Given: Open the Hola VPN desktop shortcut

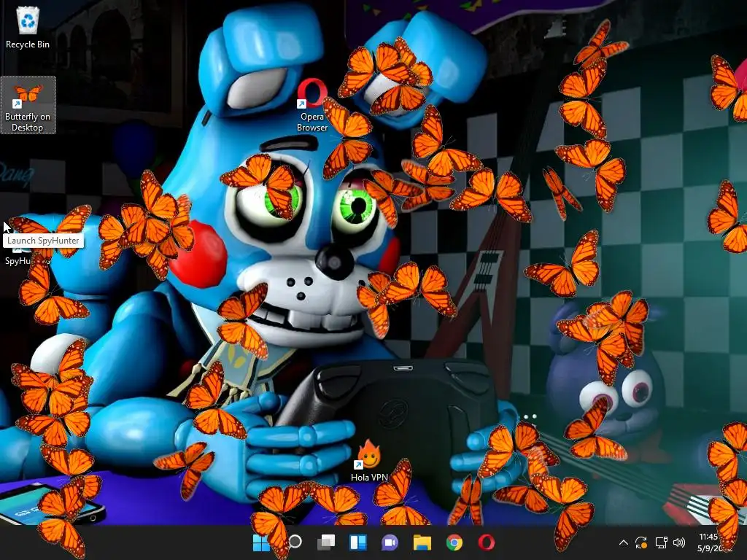Looking at the screenshot, I should [x=368, y=462].
